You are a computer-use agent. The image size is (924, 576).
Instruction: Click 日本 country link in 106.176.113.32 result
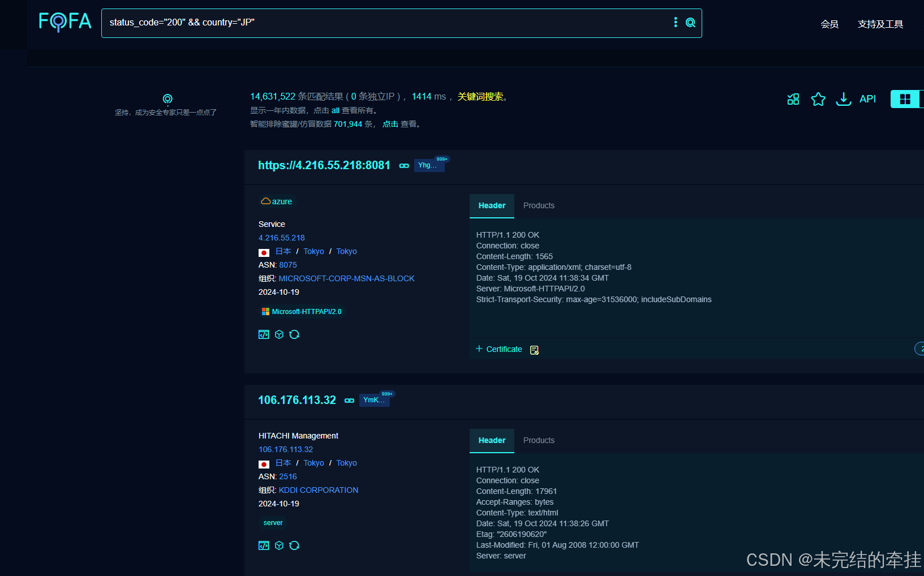(x=283, y=463)
